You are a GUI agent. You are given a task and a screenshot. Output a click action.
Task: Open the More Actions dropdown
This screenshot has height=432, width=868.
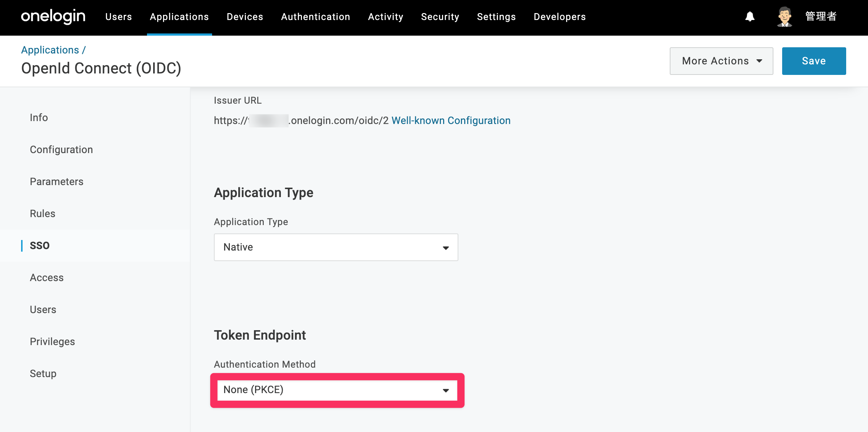pyautogui.click(x=721, y=61)
